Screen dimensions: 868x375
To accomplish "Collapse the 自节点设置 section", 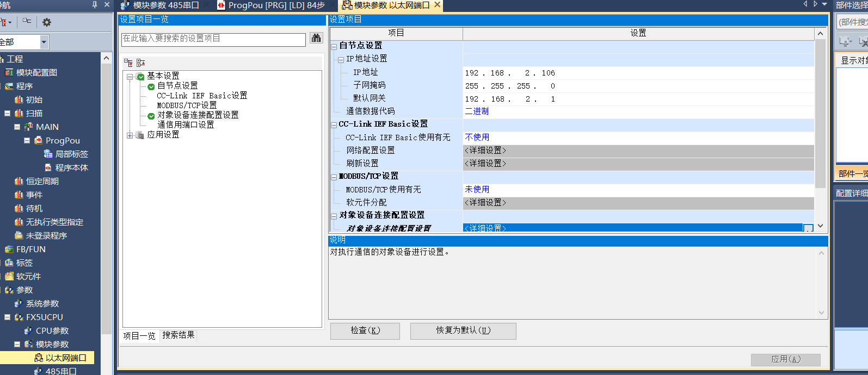I will pyautogui.click(x=334, y=47).
